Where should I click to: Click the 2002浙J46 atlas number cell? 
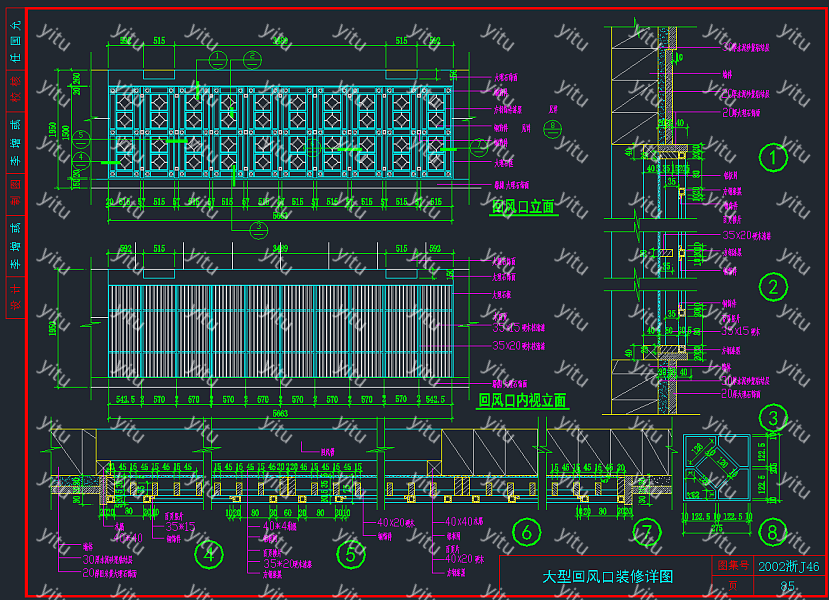pos(789,567)
